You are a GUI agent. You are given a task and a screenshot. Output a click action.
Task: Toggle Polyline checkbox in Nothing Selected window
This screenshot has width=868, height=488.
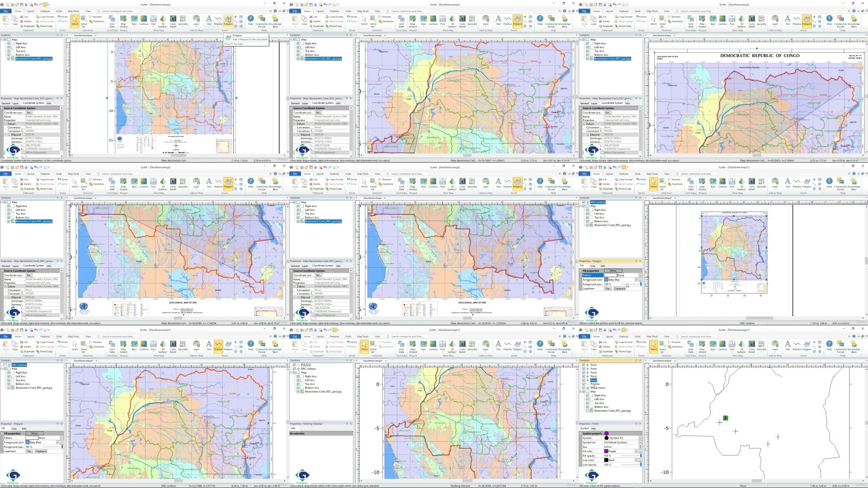pyautogui.click(x=295, y=365)
